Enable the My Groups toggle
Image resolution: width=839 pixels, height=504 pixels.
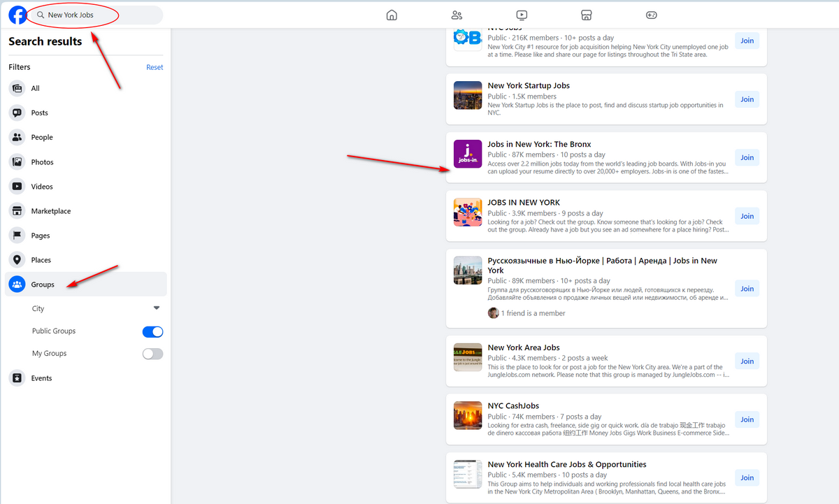[x=152, y=354]
